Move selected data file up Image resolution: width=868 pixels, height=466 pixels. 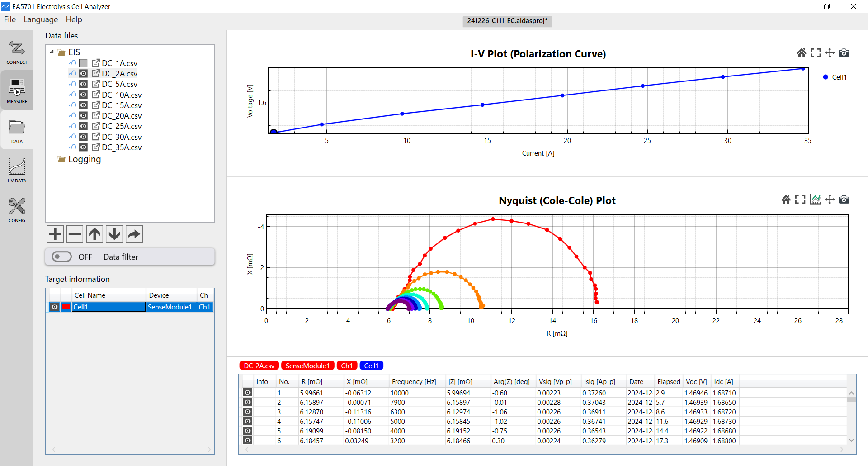tap(95, 234)
